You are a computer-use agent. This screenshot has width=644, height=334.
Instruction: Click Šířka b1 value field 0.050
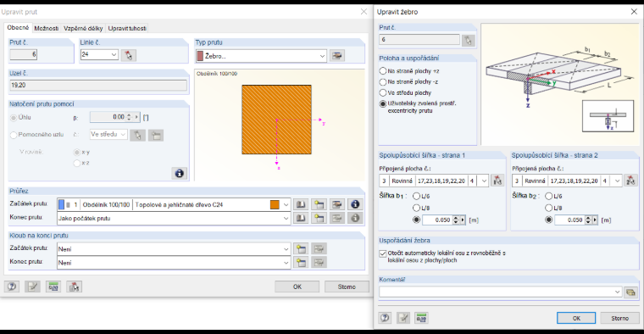pyautogui.click(x=437, y=220)
